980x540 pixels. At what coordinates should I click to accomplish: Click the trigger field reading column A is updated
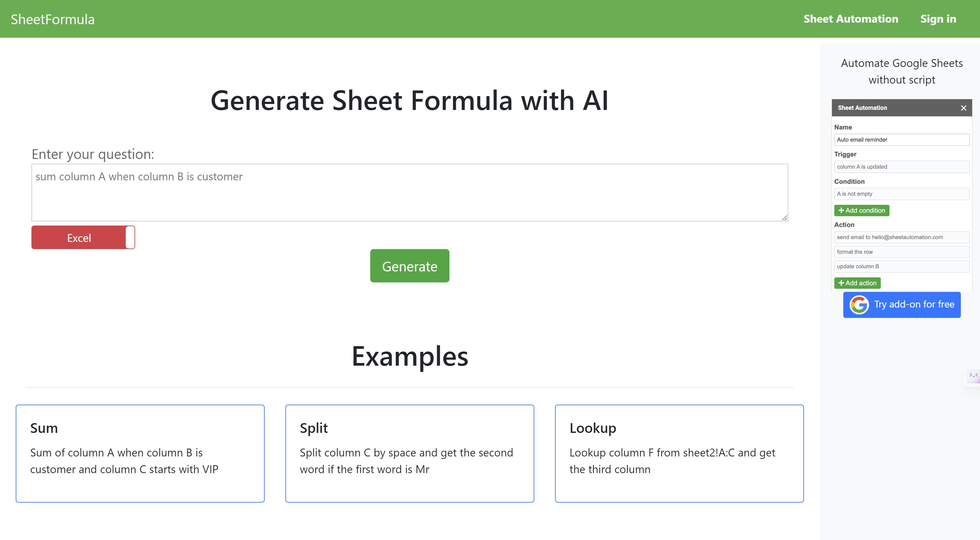click(902, 166)
